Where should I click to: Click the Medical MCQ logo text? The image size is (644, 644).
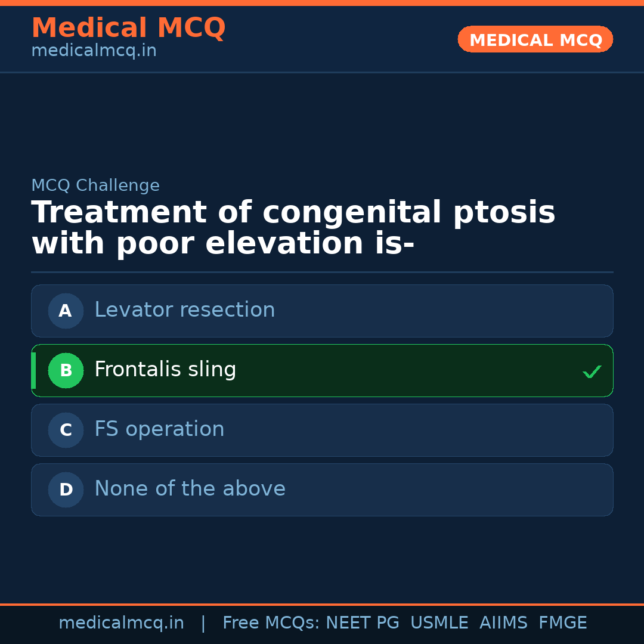pyautogui.click(x=128, y=28)
